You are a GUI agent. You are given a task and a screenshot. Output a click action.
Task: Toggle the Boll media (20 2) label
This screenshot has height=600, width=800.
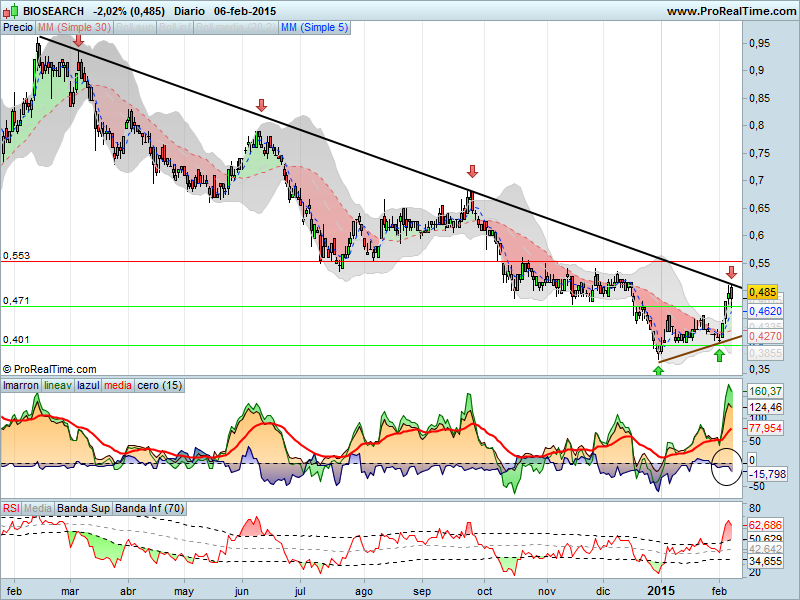click(x=236, y=28)
